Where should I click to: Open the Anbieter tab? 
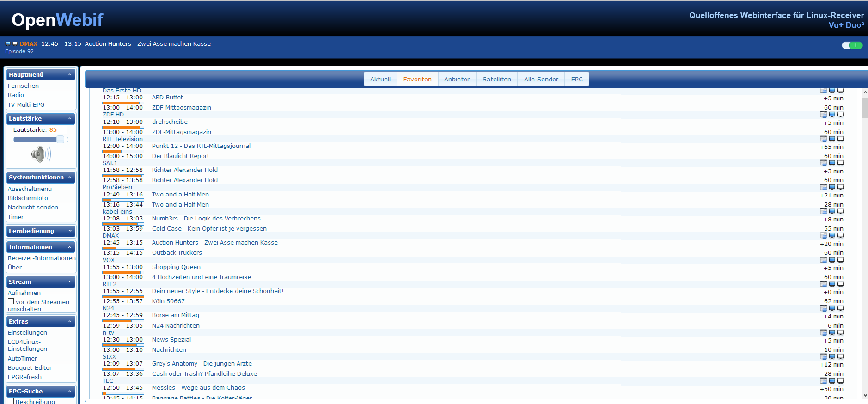click(x=457, y=79)
